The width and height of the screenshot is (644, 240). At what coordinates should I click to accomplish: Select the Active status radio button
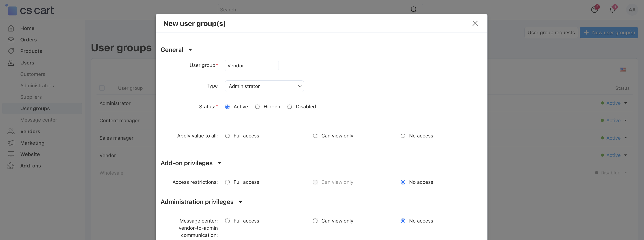click(227, 107)
